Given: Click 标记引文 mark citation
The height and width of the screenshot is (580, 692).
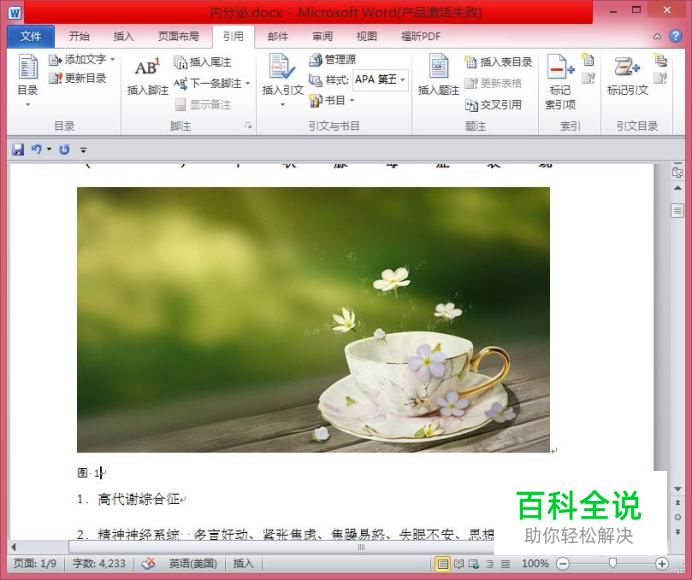Looking at the screenshot, I should [627, 75].
